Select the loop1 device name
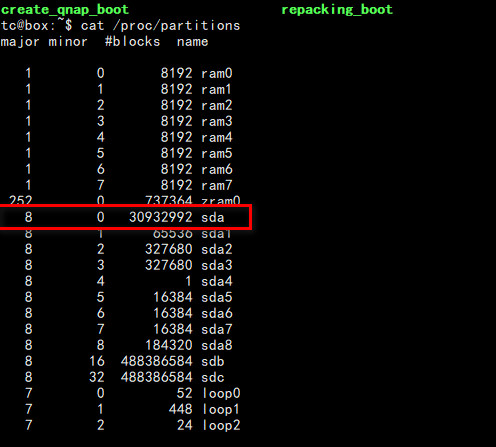The image size is (496, 447). (221, 409)
